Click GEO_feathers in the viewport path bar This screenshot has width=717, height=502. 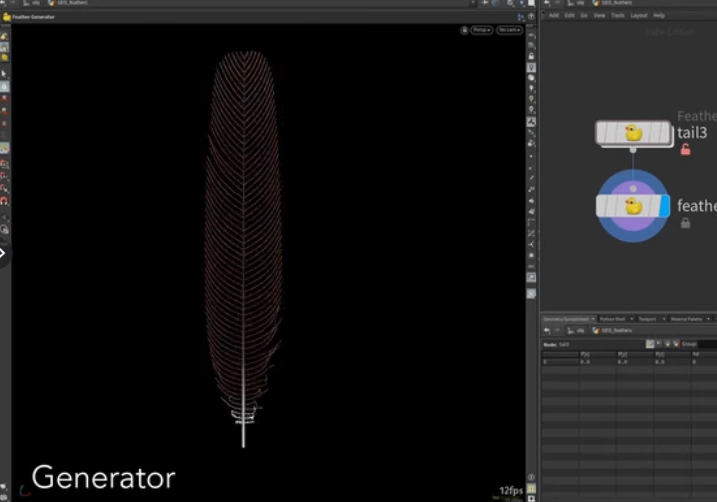pyautogui.click(x=68, y=3)
